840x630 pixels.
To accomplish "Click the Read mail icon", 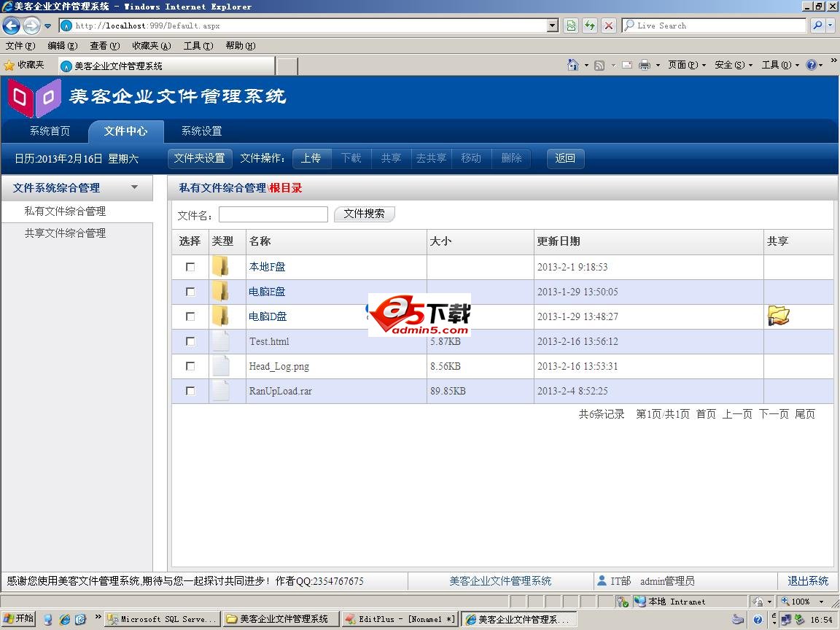I will [x=627, y=66].
